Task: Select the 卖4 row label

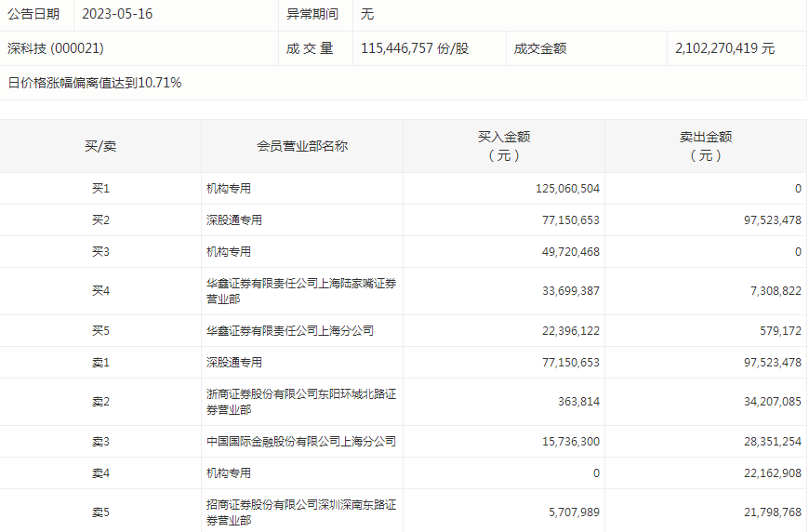Action: [x=100, y=473]
